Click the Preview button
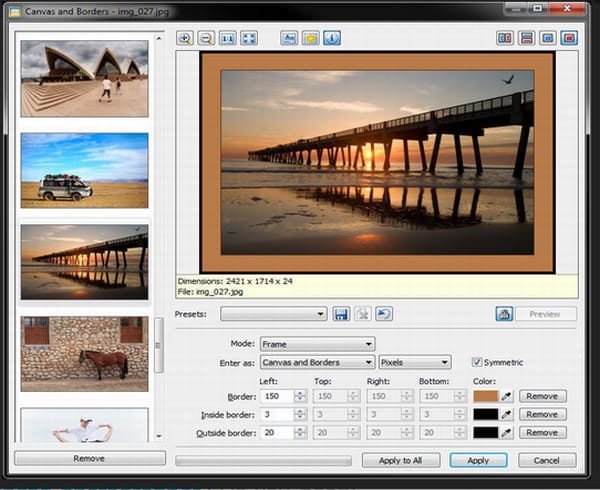The image size is (600, 490). [546, 314]
